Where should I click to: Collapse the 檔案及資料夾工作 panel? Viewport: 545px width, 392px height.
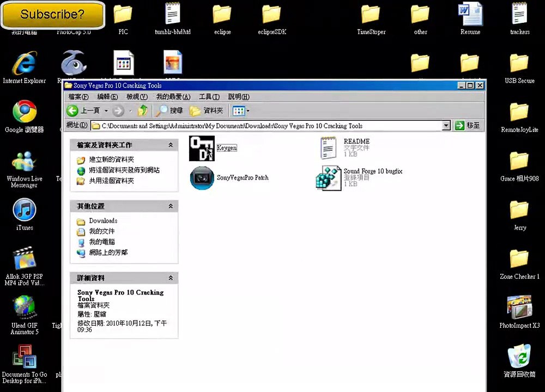171,145
